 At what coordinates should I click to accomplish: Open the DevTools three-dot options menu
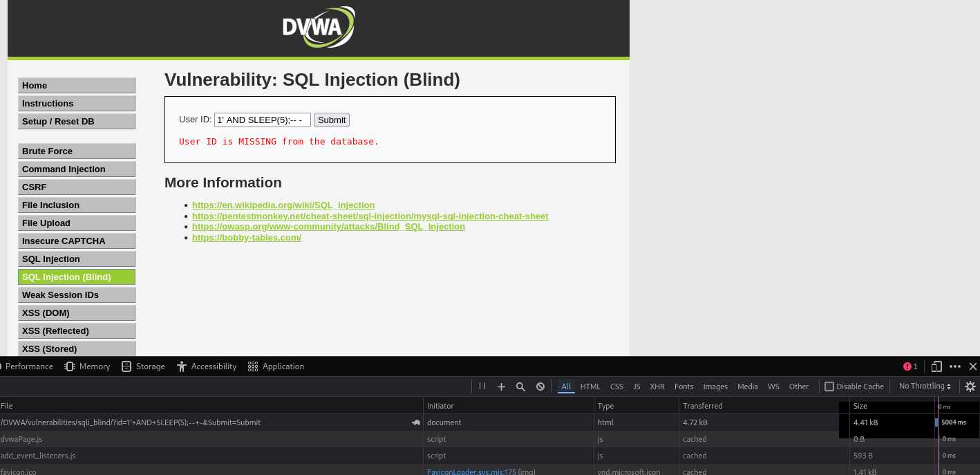click(x=955, y=366)
